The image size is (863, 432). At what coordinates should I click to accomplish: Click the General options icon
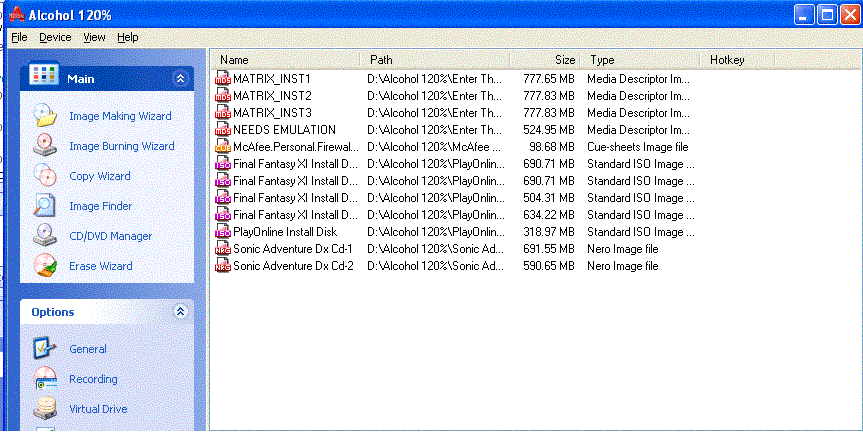tap(45, 348)
